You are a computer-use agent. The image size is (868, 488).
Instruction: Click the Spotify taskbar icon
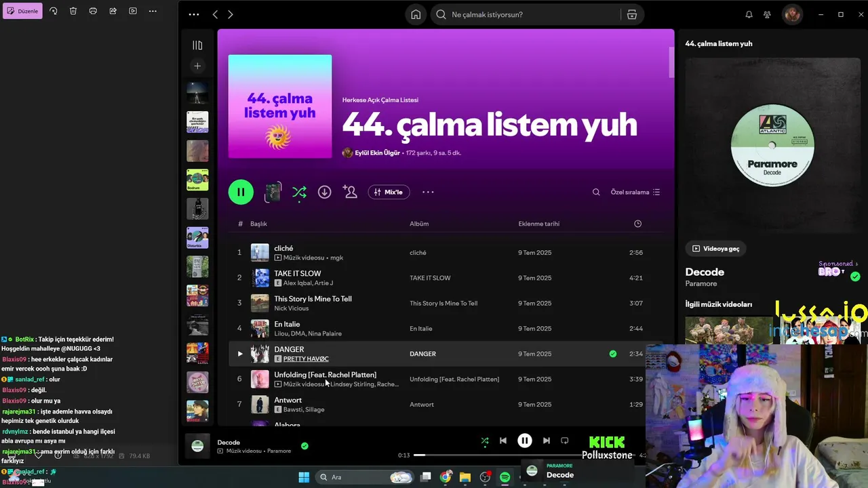pos(505,477)
